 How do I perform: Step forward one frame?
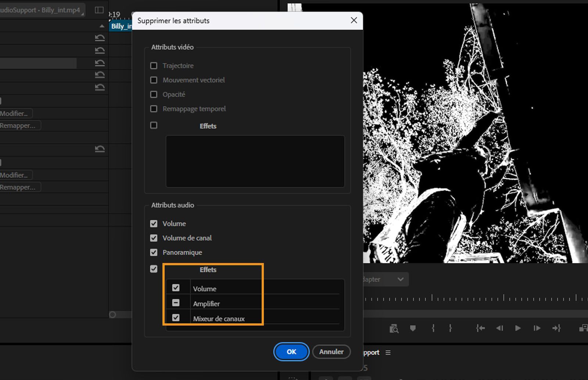537,328
